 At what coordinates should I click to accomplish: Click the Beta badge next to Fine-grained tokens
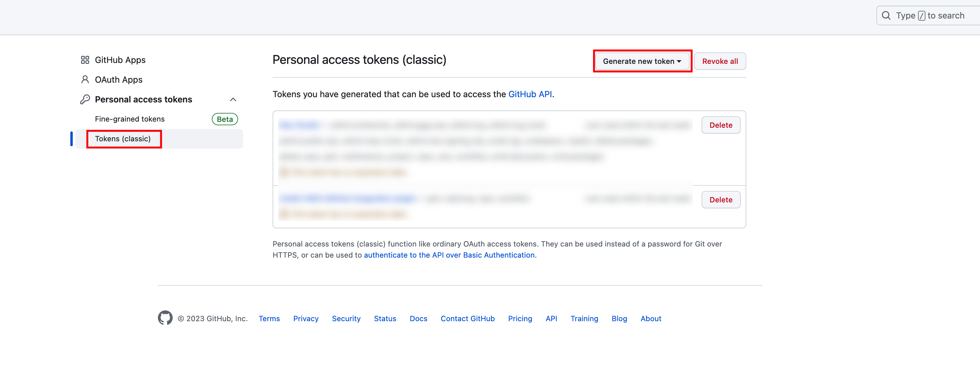pos(224,119)
